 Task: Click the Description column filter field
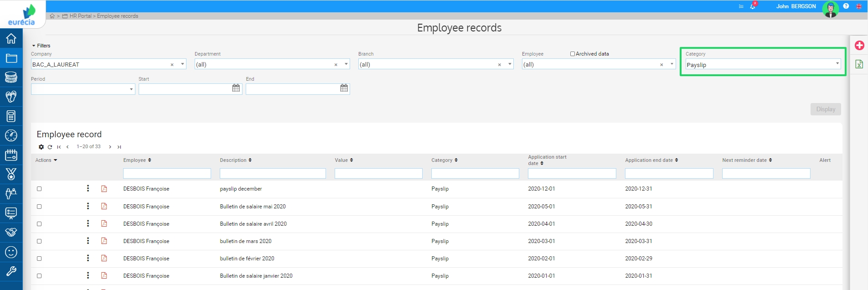coord(273,173)
